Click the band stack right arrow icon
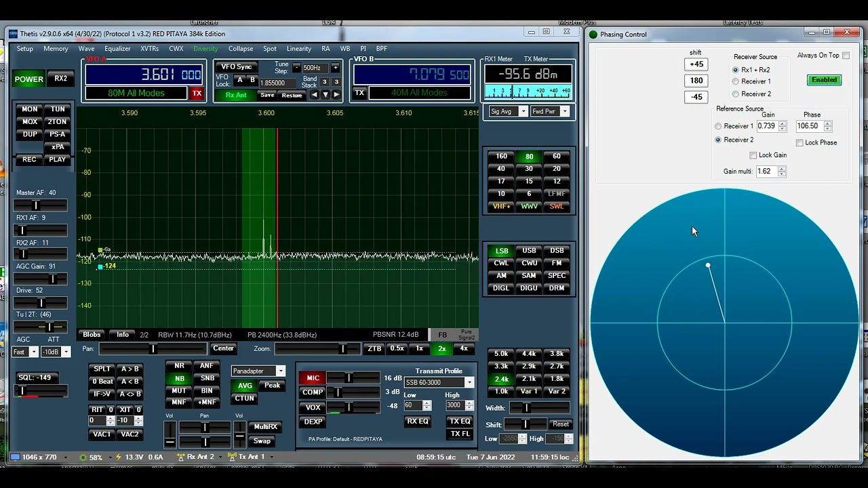The height and width of the screenshot is (488, 868). (336, 95)
